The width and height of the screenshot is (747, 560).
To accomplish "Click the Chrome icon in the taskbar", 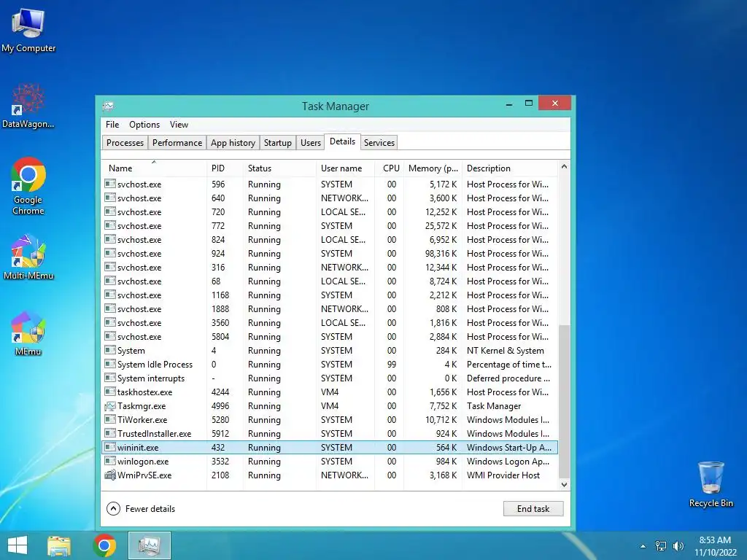I will tap(105, 545).
